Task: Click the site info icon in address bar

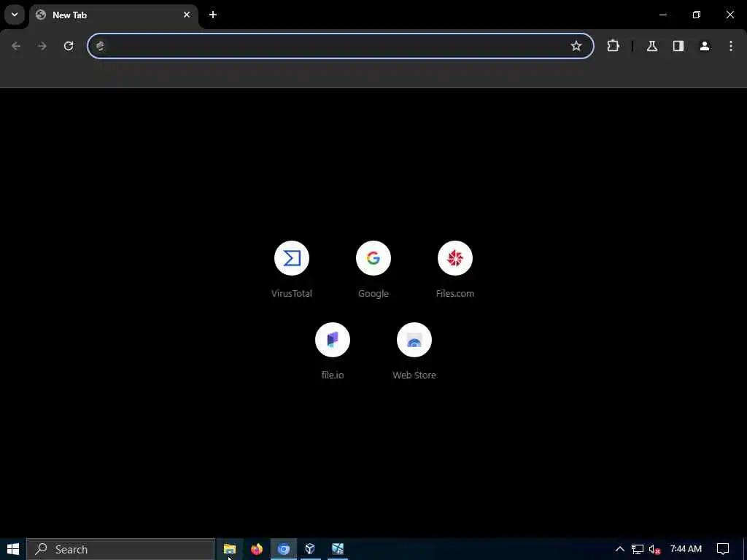Action: [100, 46]
